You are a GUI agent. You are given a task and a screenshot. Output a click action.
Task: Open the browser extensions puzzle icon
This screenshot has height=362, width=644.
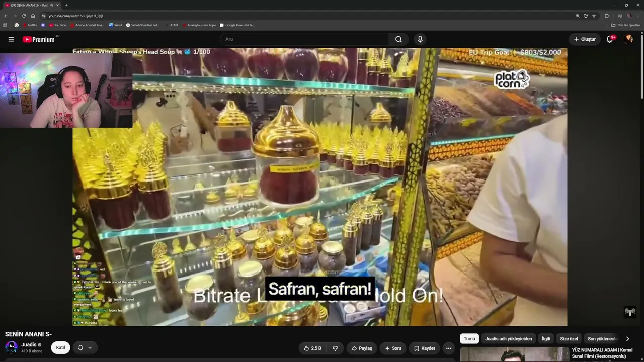pos(607,16)
